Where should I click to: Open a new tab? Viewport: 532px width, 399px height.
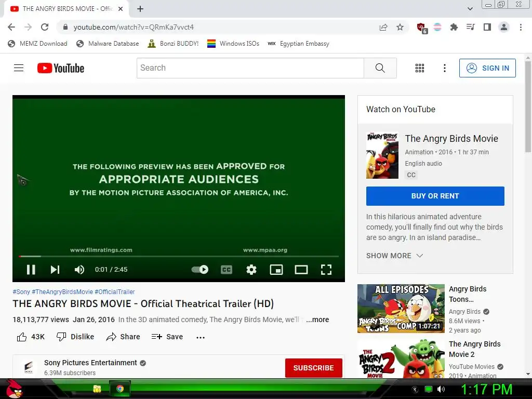point(140,9)
